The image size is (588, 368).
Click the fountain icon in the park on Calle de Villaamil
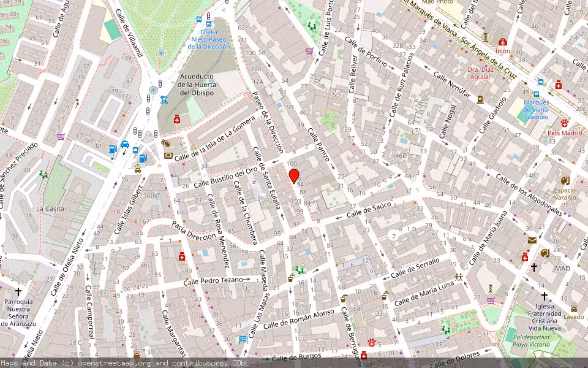pyautogui.click(x=161, y=53)
